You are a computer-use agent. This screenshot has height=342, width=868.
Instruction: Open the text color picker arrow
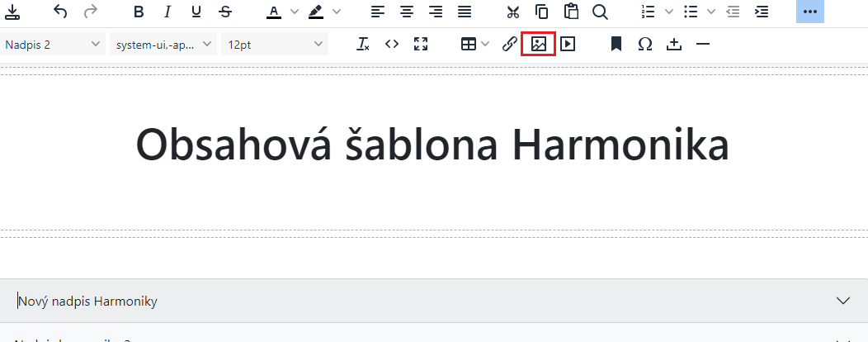[x=294, y=12]
